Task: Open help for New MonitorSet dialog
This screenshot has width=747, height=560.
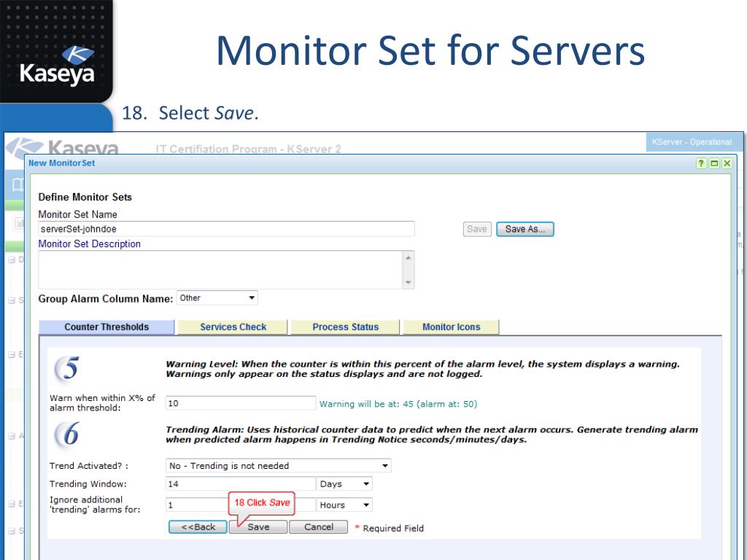Action: (x=701, y=163)
